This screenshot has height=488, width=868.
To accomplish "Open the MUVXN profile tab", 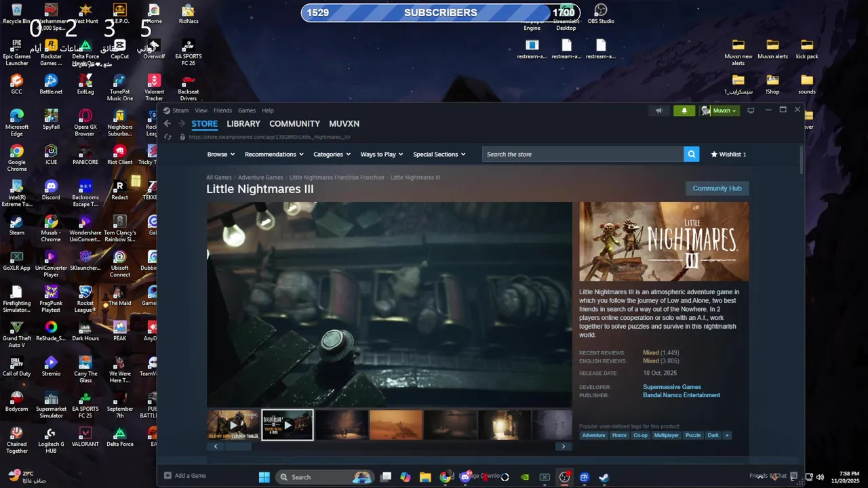I will [x=344, y=123].
